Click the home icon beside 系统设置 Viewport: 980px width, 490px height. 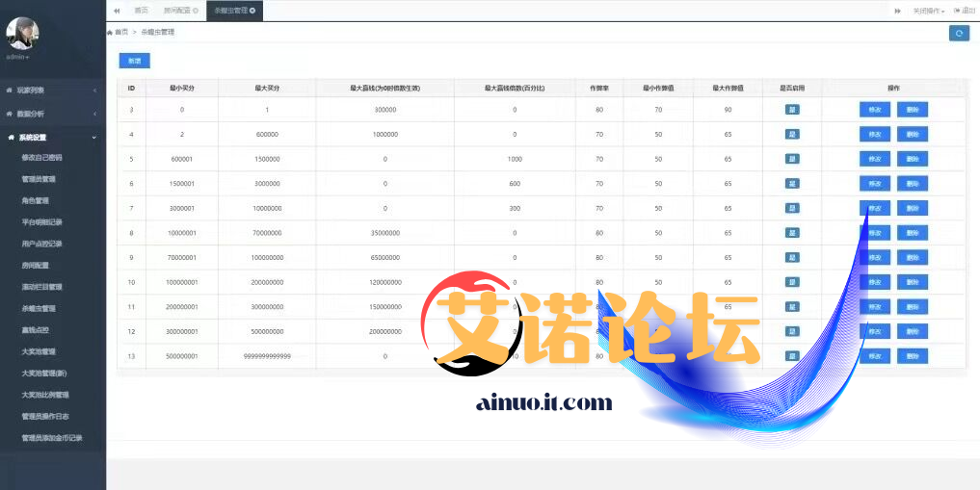[x=12, y=138]
